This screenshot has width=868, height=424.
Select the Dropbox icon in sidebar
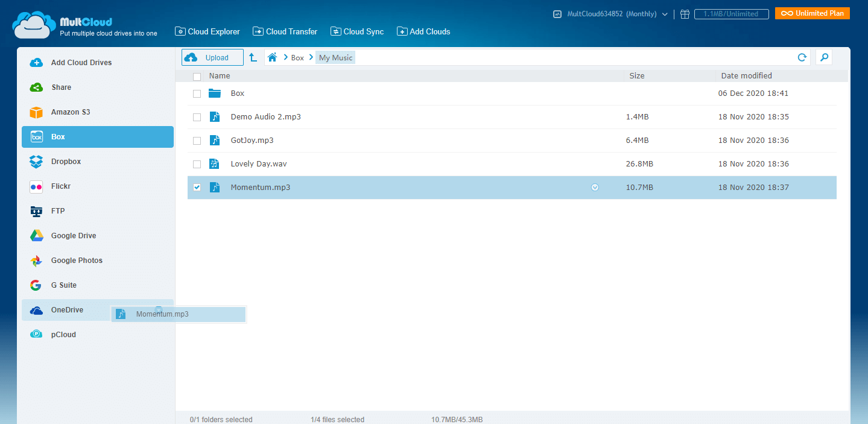pyautogui.click(x=36, y=162)
